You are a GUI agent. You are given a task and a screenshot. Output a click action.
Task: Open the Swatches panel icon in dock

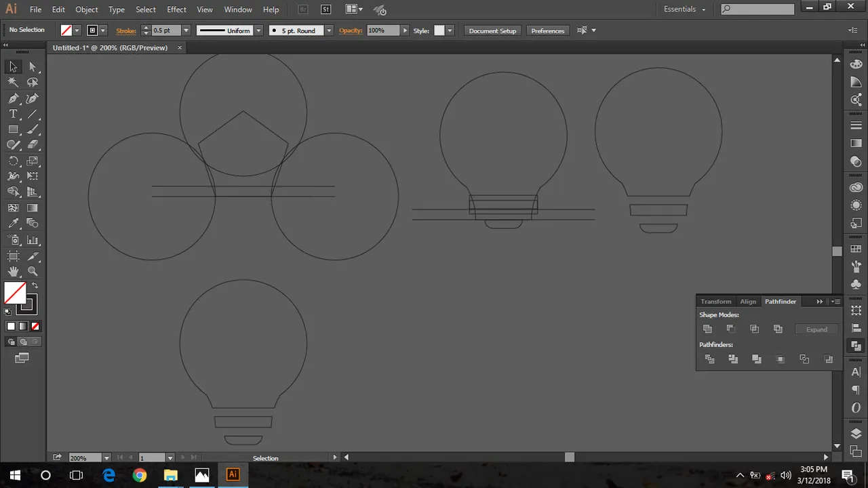coord(856,249)
